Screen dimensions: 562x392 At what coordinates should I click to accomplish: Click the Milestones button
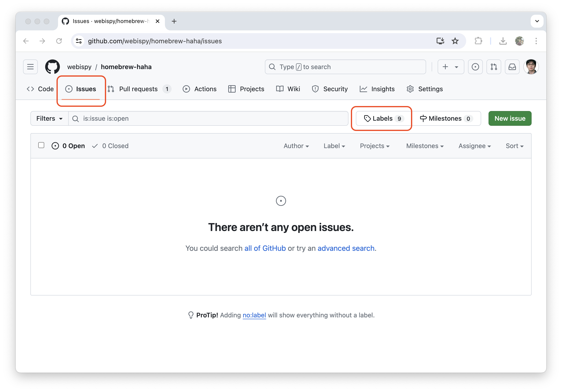click(446, 118)
